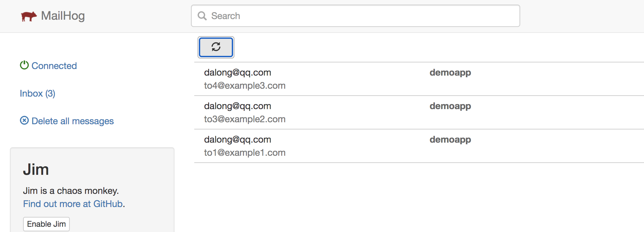Open Inbox (3) in sidebar
This screenshot has width=644, height=232.
(x=38, y=94)
